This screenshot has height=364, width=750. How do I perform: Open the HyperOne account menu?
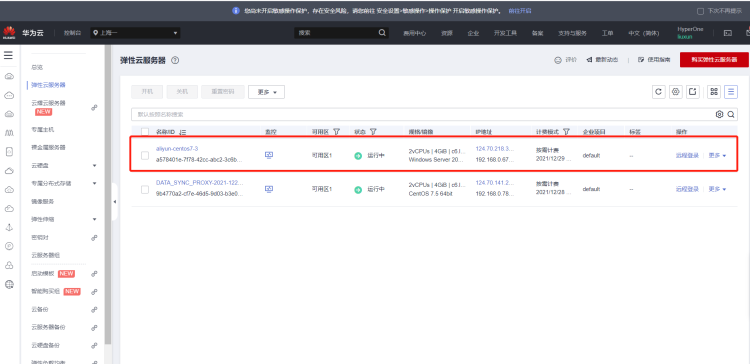[x=690, y=33]
